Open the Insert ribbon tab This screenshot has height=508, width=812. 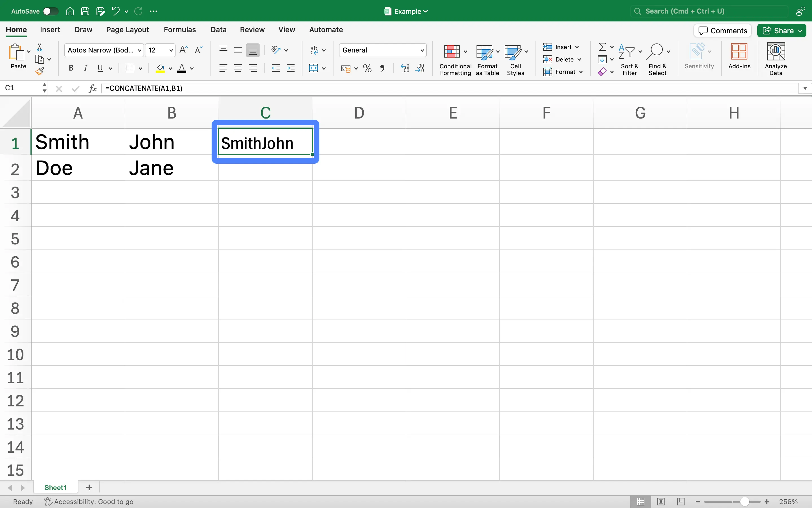point(50,30)
